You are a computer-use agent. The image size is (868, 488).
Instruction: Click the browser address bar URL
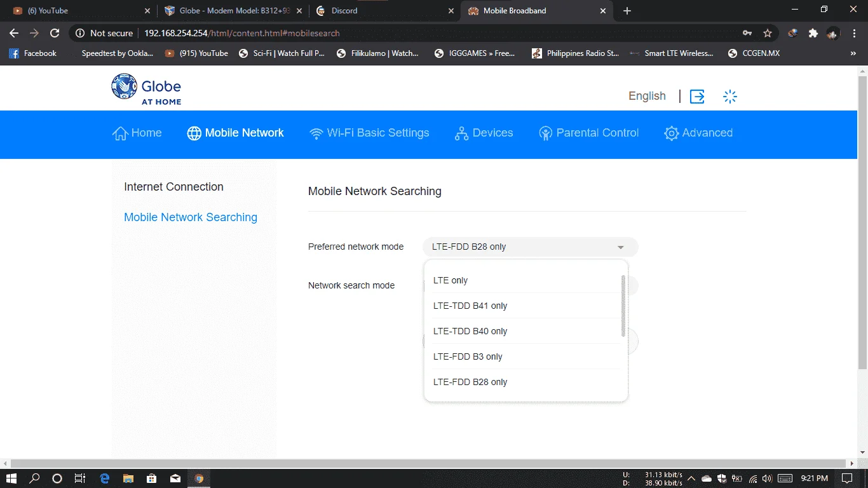[241, 33]
